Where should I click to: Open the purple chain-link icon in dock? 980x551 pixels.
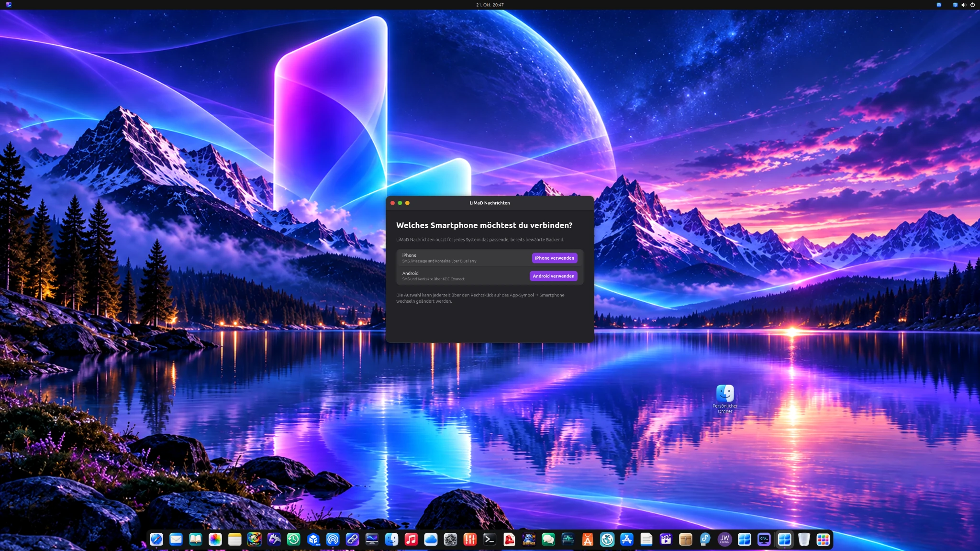tap(353, 540)
